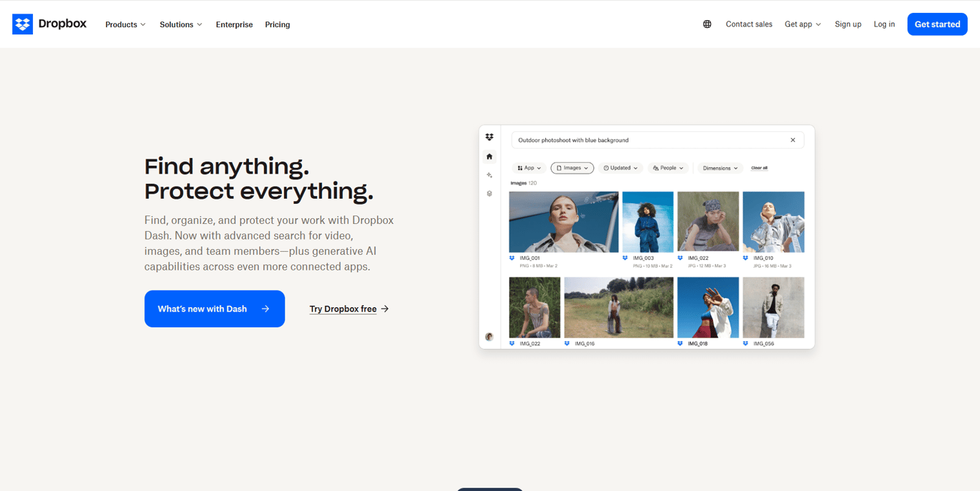
Task: Open the Pricing page
Action: (278, 24)
